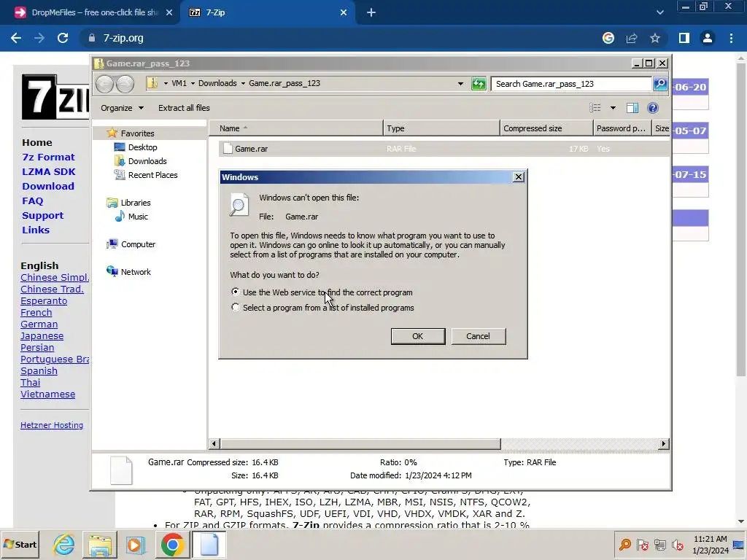The height and width of the screenshot is (560, 747).
Task: Toggle Chrome side panel icon
Action: coord(684,38)
